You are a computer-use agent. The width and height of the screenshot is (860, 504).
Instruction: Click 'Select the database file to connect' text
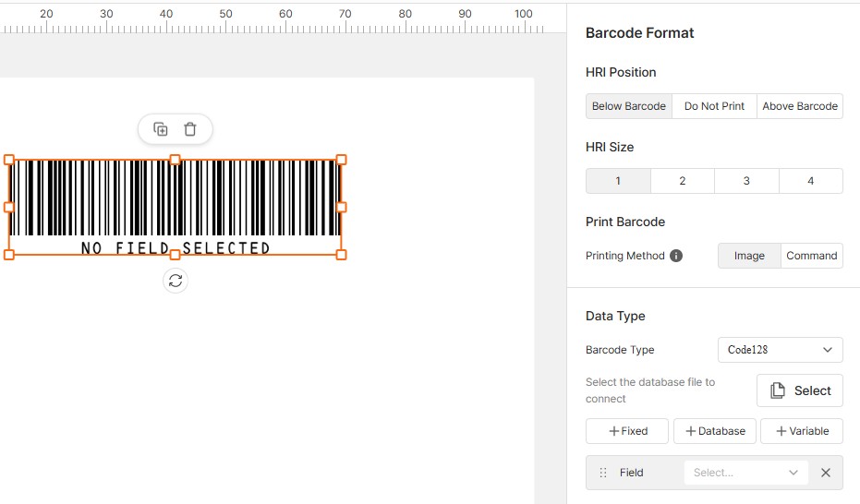(x=650, y=390)
